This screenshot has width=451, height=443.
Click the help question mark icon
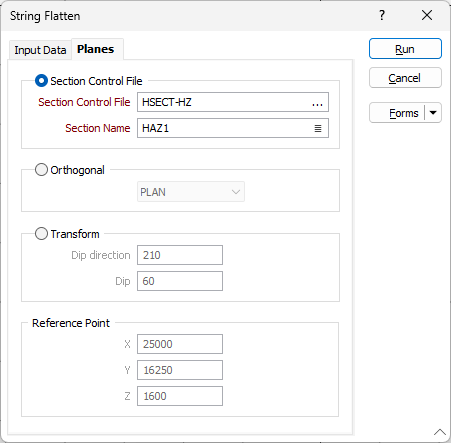[382, 15]
